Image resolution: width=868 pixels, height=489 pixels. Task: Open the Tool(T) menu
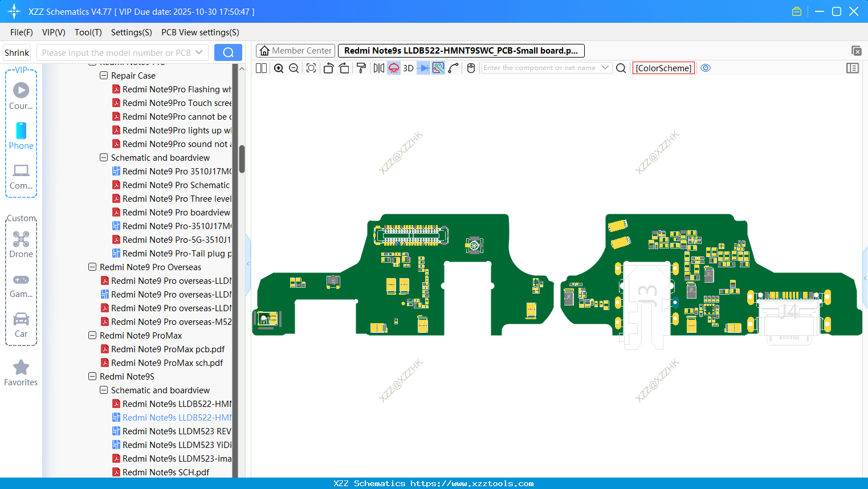point(88,32)
